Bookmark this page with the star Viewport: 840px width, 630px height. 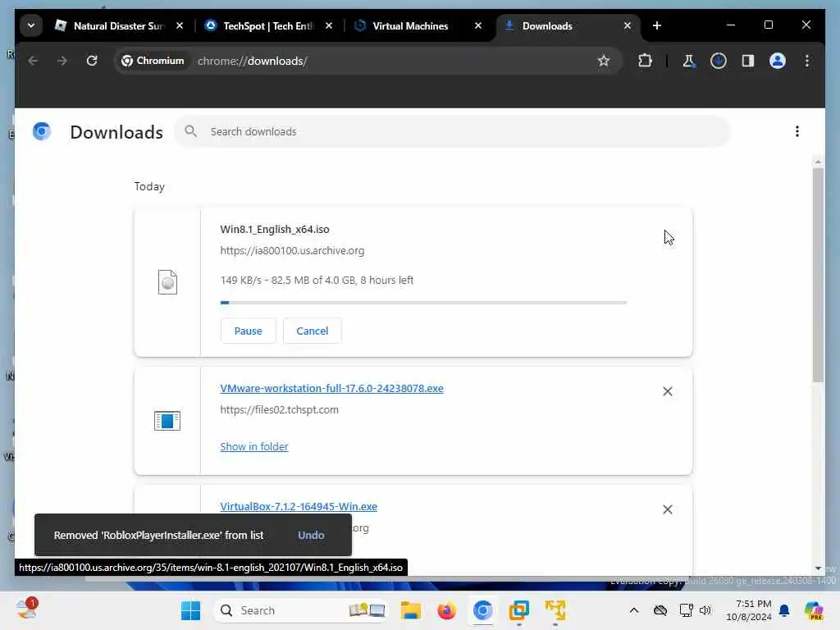click(604, 61)
